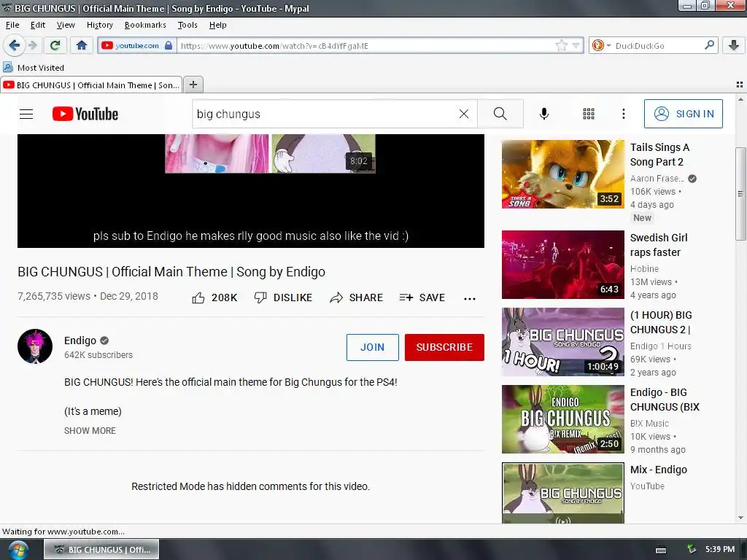Expand description with SHOW MORE
This screenshot has height=560, width=747.
[90, 430]
